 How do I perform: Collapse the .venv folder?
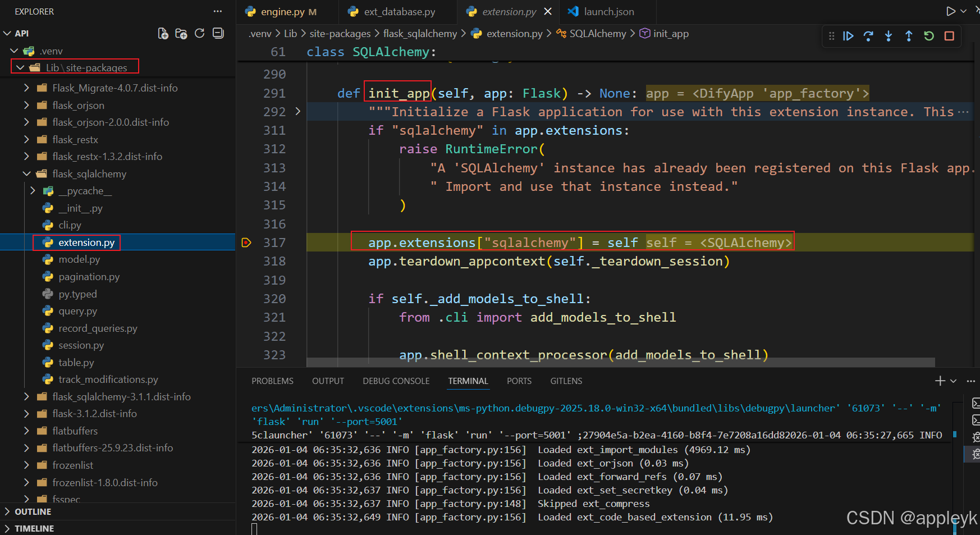coord(14,51)
